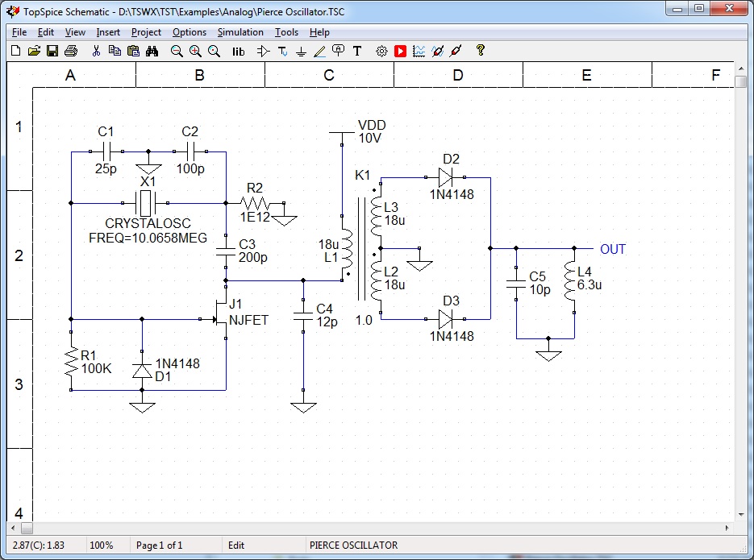Search schematic with binoculars icon
Viewport: 754px width, 560px height.
152,51
